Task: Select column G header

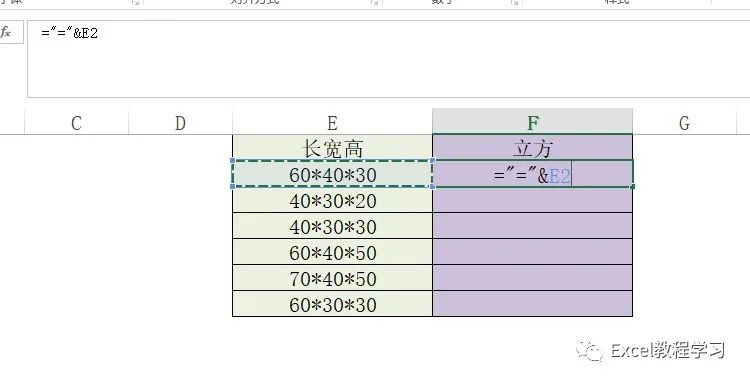Action: point(684,122)
